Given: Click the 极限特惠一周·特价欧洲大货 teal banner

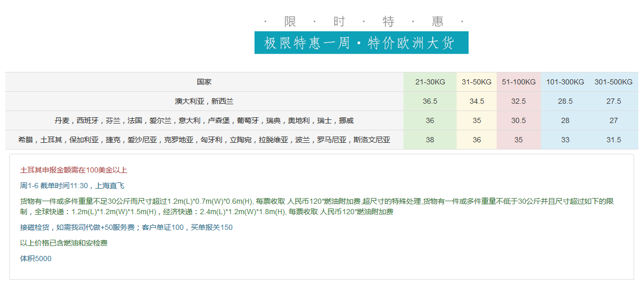Looking at the screenshot, I should tap(361, 43).
